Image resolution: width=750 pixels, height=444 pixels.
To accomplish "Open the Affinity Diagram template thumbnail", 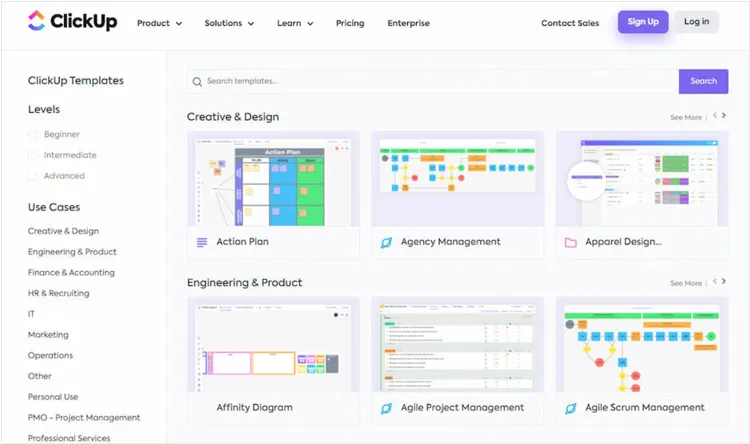I will tap(272, 345).
